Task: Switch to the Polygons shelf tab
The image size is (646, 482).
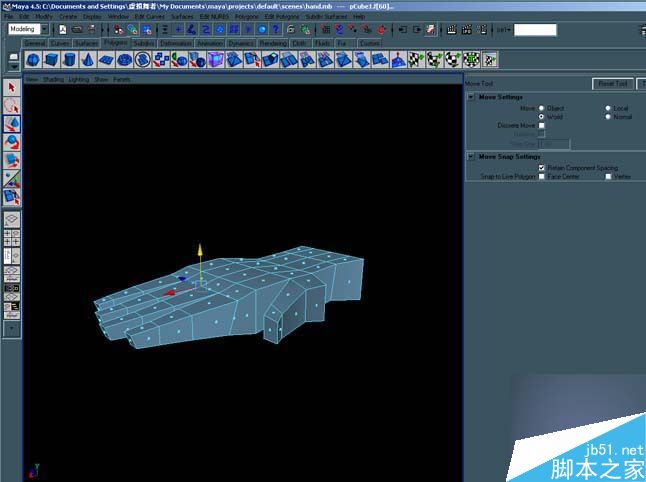Action: (x=115, y=42)
